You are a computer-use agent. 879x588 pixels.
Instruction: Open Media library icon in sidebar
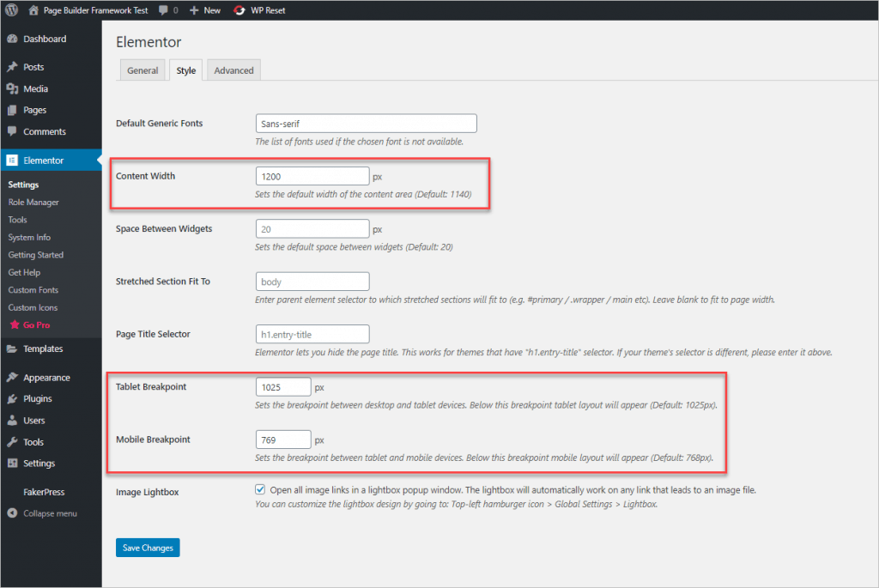(12, 88)
